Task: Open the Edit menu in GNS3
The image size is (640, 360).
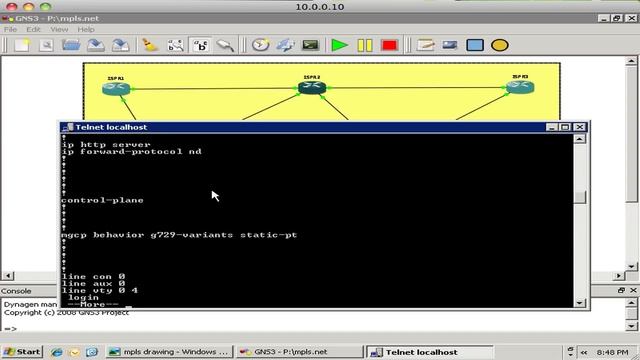Action: click(33, 29)
